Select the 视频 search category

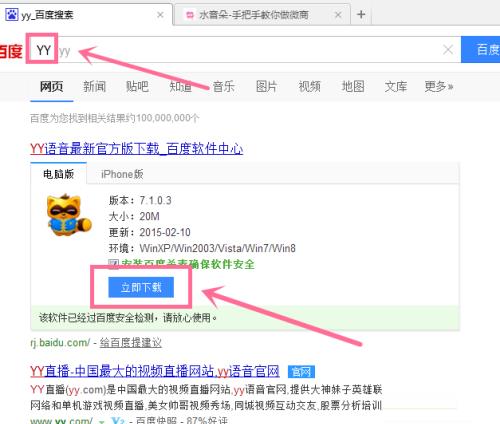click(x=309, y=87)
